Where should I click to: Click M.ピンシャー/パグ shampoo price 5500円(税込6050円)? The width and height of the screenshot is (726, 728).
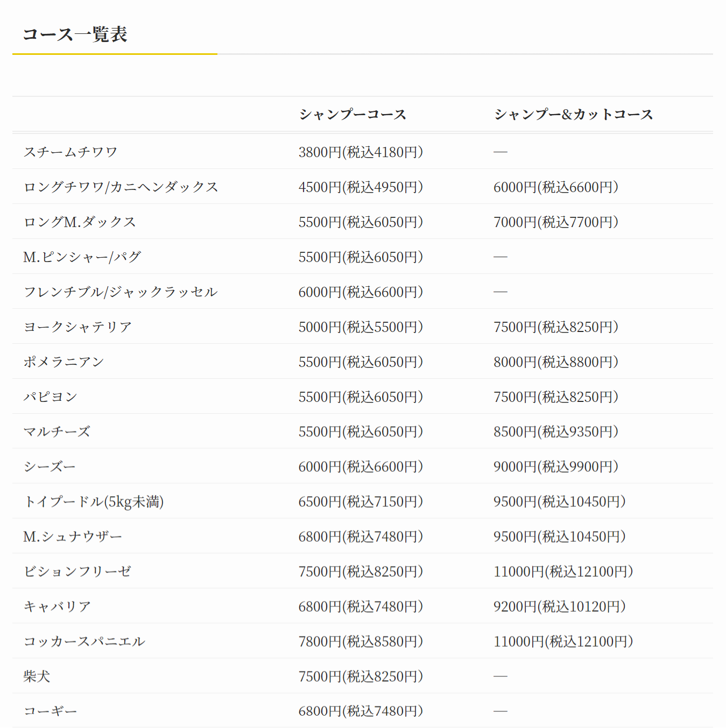point(361,257)
